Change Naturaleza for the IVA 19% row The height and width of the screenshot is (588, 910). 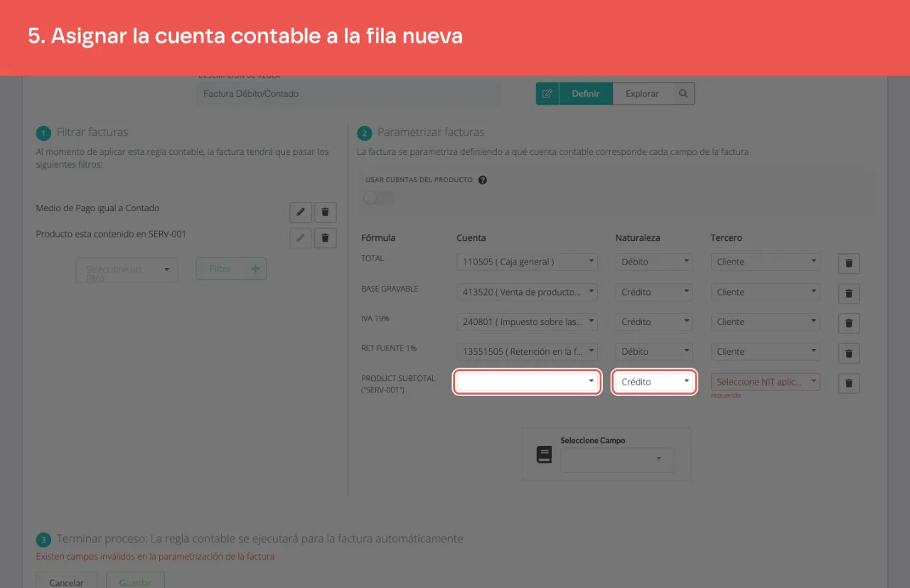(654, 321)
